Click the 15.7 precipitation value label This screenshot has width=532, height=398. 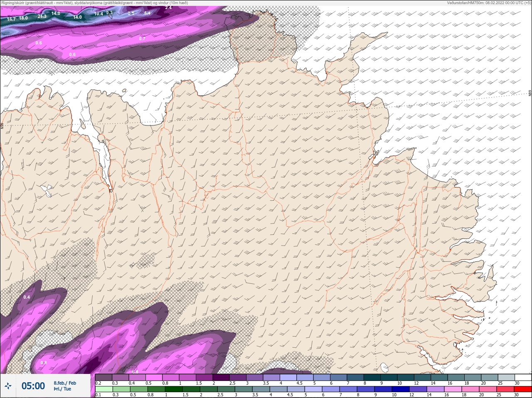[11, 19]
